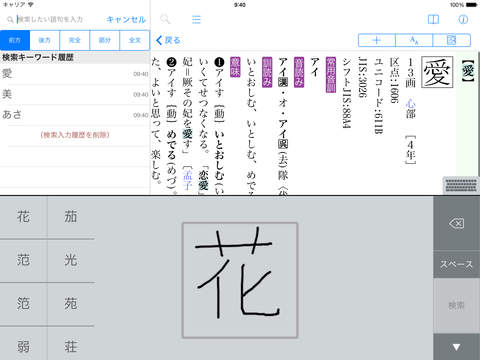Image resolution: width=480 pixels, height=360 pixels.
Task: Open the book view icon
Action: pos(433,19)
